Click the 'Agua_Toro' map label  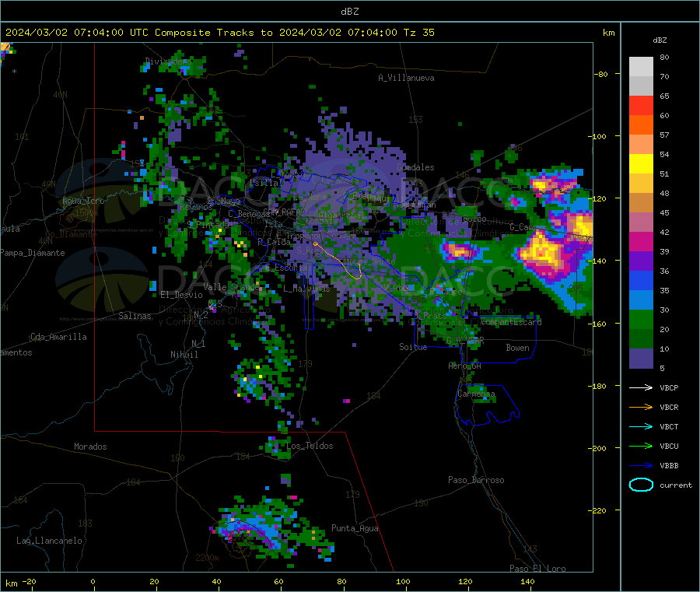click(83, 201)
